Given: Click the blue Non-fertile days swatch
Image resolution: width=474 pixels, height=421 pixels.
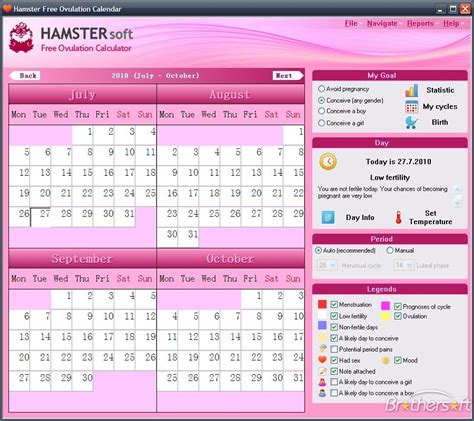Looking at the screenshot, I should [x=322, y=325].
